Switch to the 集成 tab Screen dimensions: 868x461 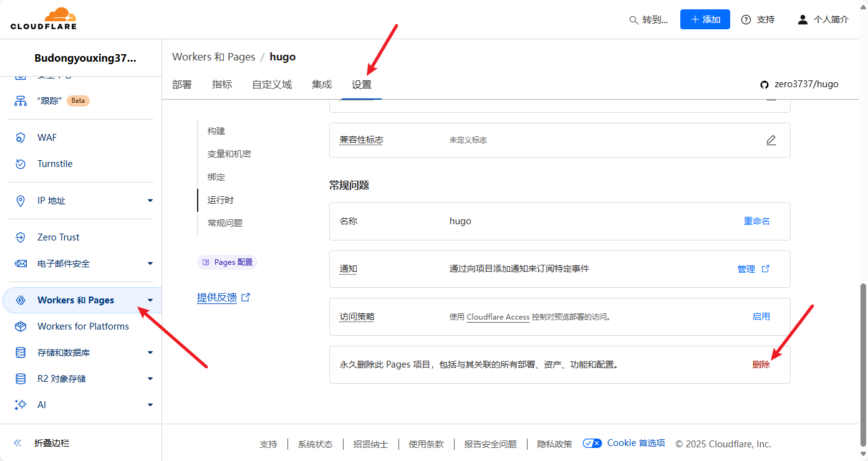322,85
